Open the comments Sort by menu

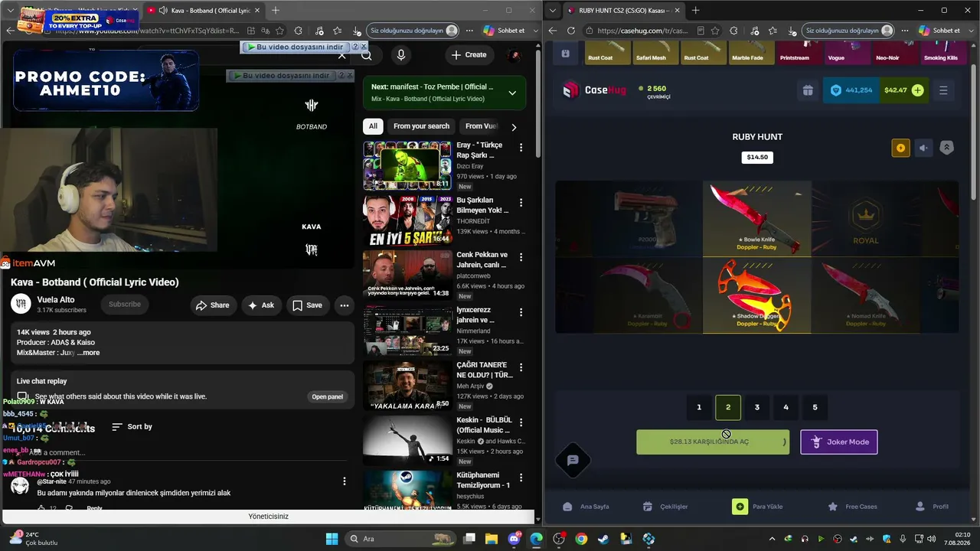[132, 427]
